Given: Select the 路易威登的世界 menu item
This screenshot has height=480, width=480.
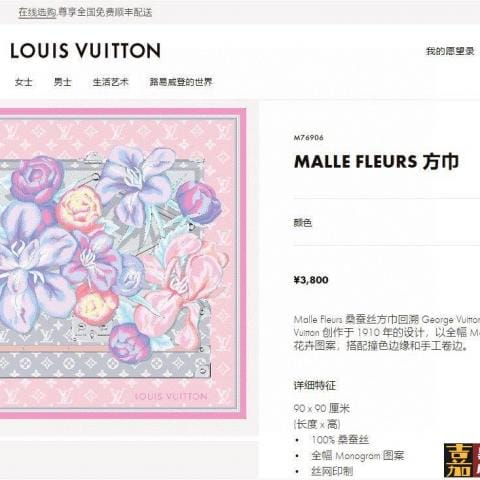Looking at the screenshot, I should click(181, 82).
